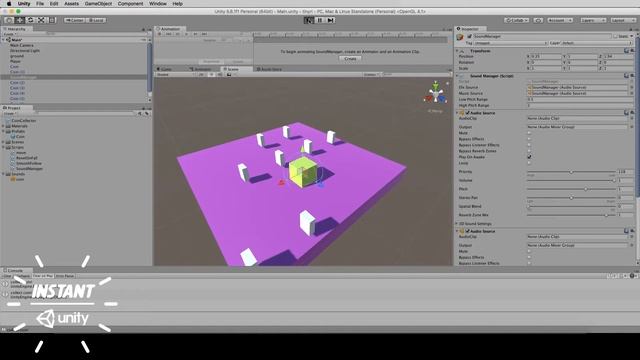Open the Apple menu
Viewport: 640px width, 360px height.
pyautogui.click(x=9, y=4)
